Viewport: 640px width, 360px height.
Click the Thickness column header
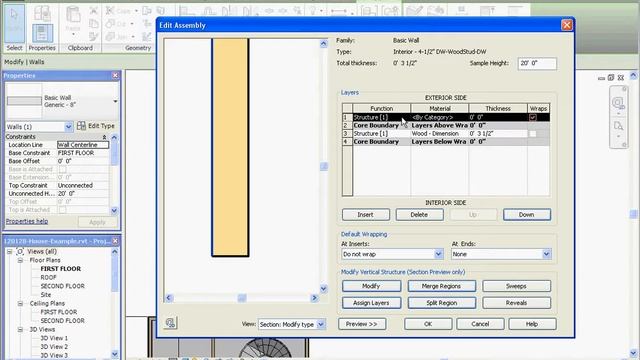click(498, 109)
